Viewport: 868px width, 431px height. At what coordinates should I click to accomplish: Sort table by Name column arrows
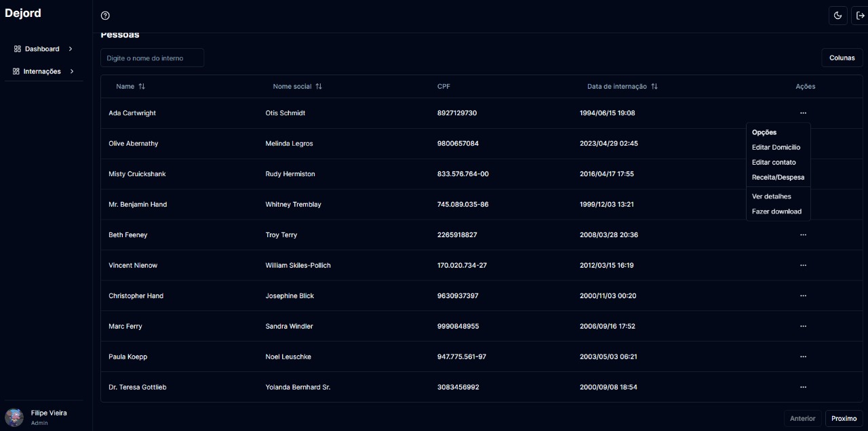click(142, 87)
